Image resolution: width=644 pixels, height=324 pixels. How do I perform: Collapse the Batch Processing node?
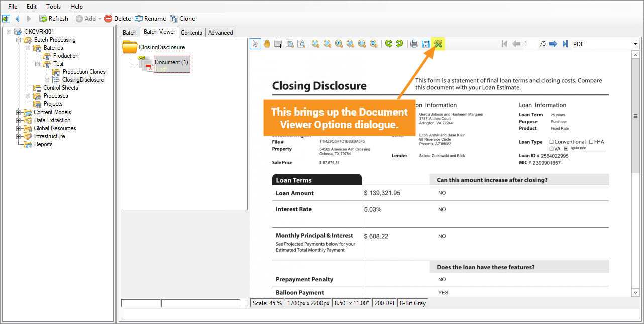[19, 40]
